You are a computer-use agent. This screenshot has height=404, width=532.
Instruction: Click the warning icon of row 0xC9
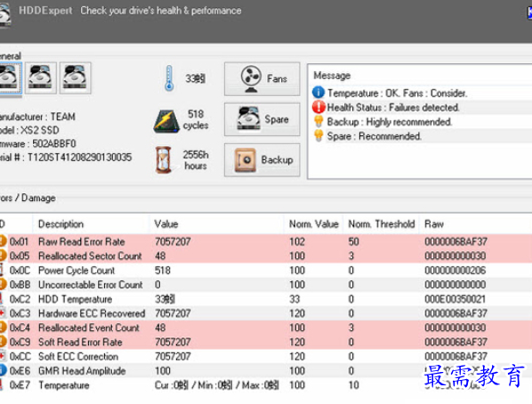tap(3, 342)
